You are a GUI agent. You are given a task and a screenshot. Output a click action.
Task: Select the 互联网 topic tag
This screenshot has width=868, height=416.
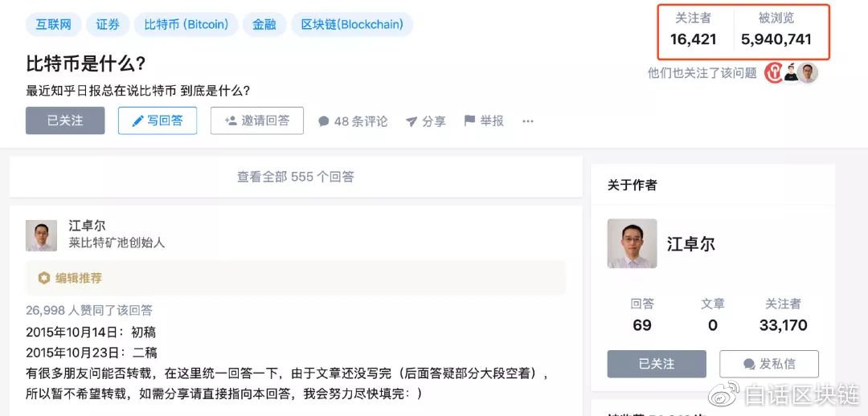(54, 24)
